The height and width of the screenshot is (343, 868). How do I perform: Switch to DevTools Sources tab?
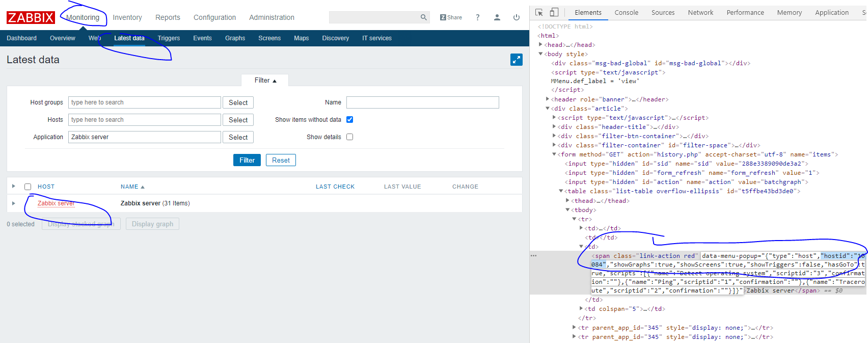point(663,12)
